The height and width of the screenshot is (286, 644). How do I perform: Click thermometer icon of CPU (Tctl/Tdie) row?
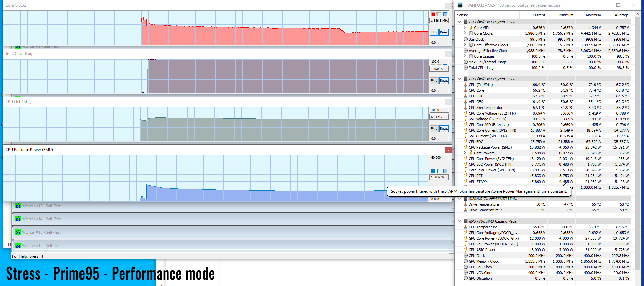pos(466,85)
